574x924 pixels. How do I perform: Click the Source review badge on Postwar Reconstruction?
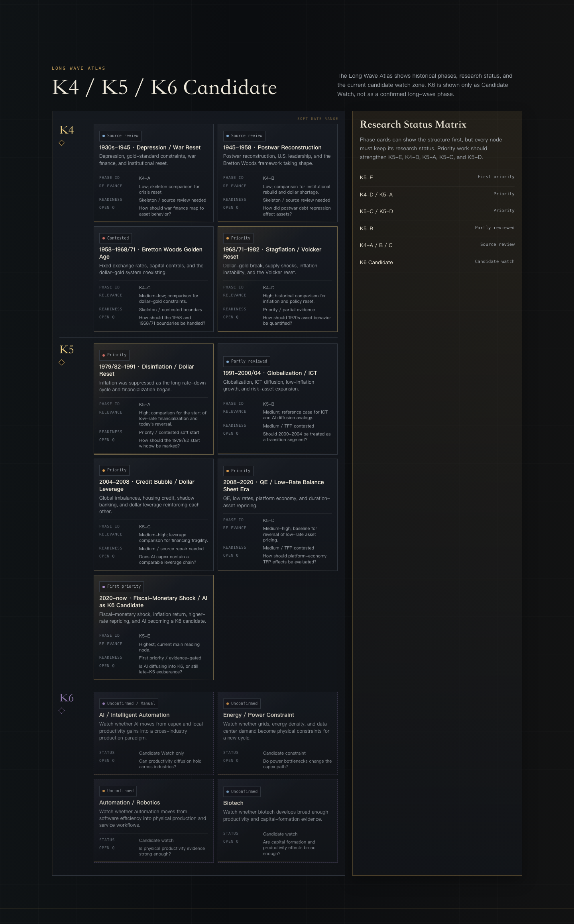pos(244,136)
